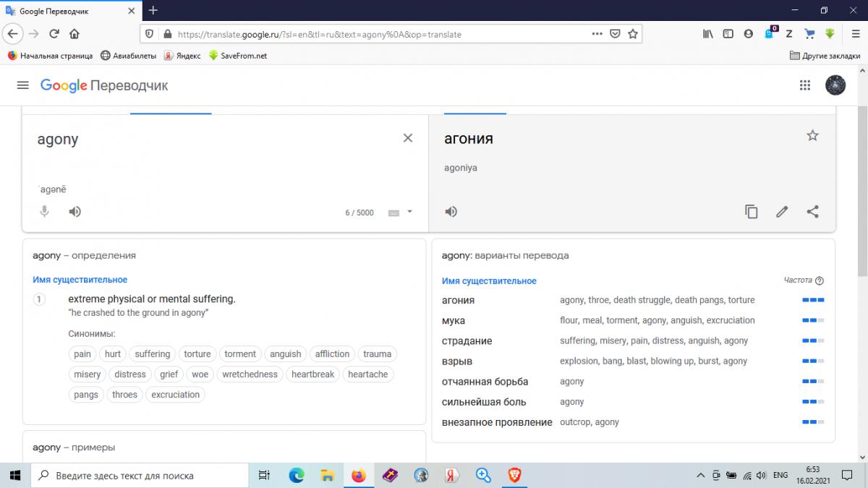Click the URL address bar
Screen dimensions: 868x488
(391, 33)
